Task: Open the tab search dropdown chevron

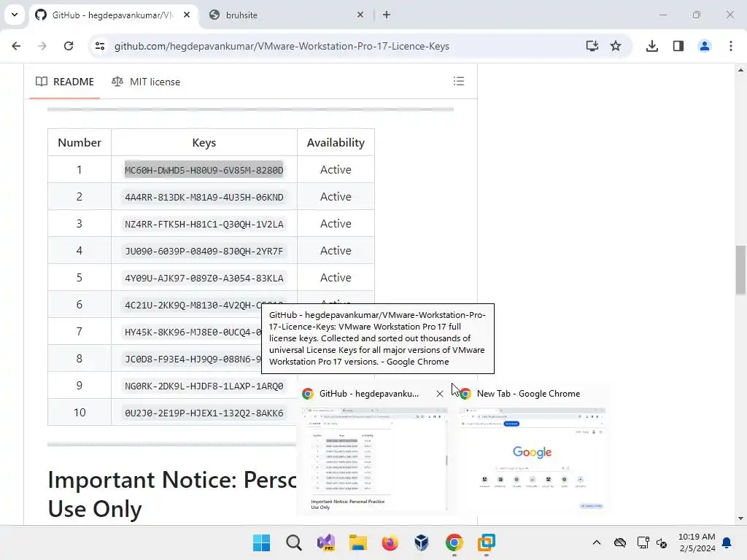Action: click(x=15, y=15)
